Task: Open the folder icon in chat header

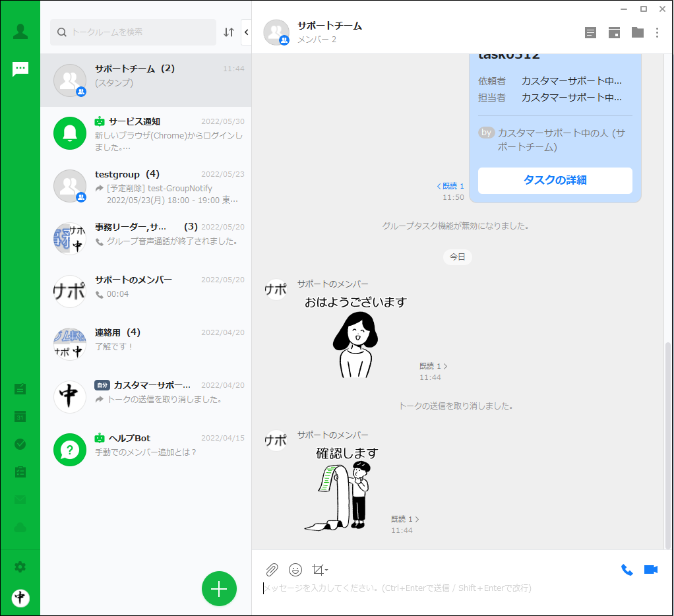Action: click(637, 32)
